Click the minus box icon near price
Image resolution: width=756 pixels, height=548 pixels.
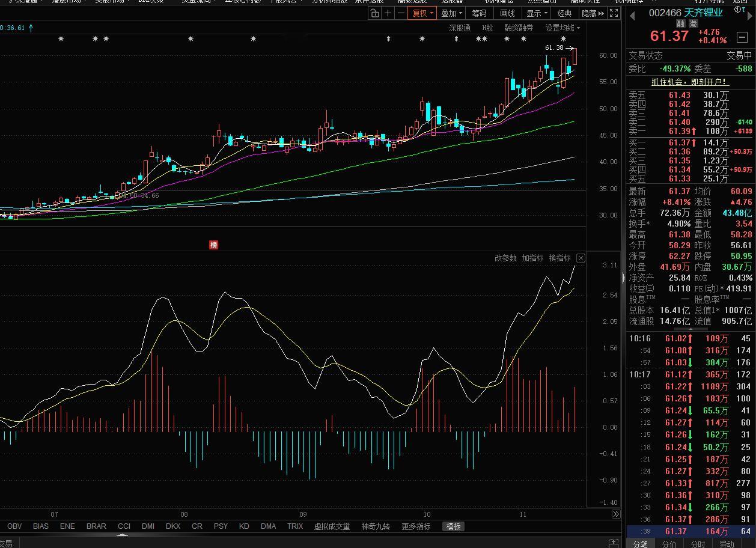741,37
